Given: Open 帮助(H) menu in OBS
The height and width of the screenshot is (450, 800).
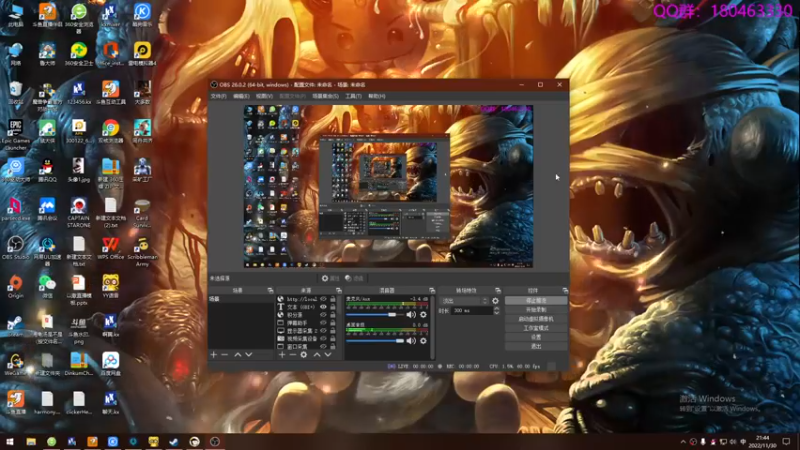Looking at the screenshot, I should coord(377,96).
